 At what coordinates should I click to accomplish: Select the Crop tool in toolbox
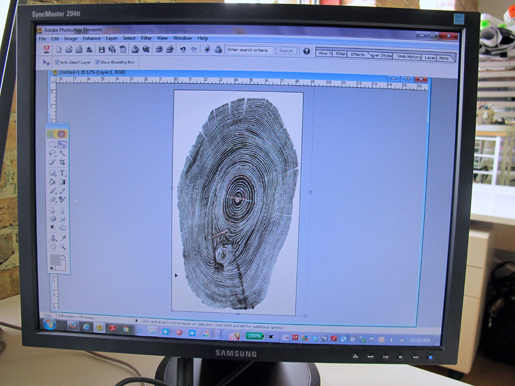pyautogui.click(x=62, y=162)
